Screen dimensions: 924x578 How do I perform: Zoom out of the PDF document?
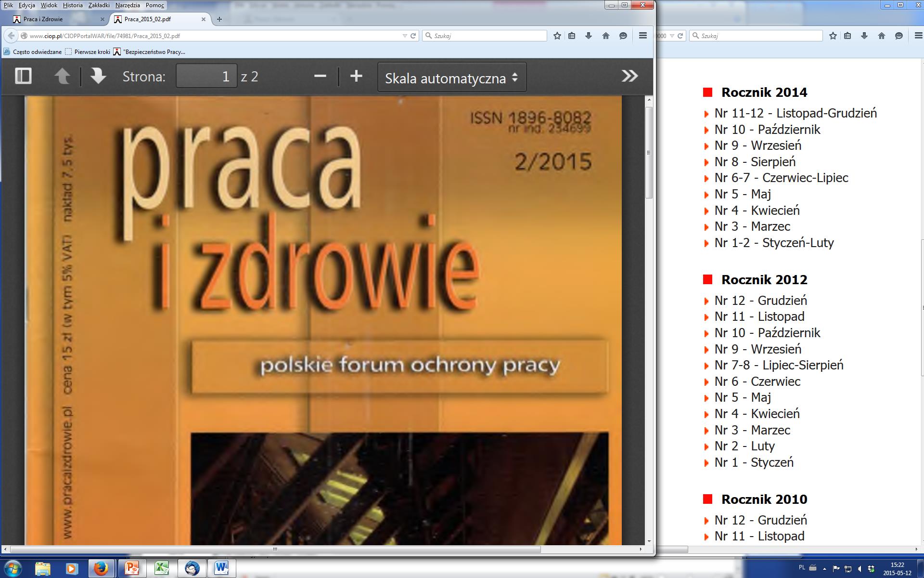(320, 76)
